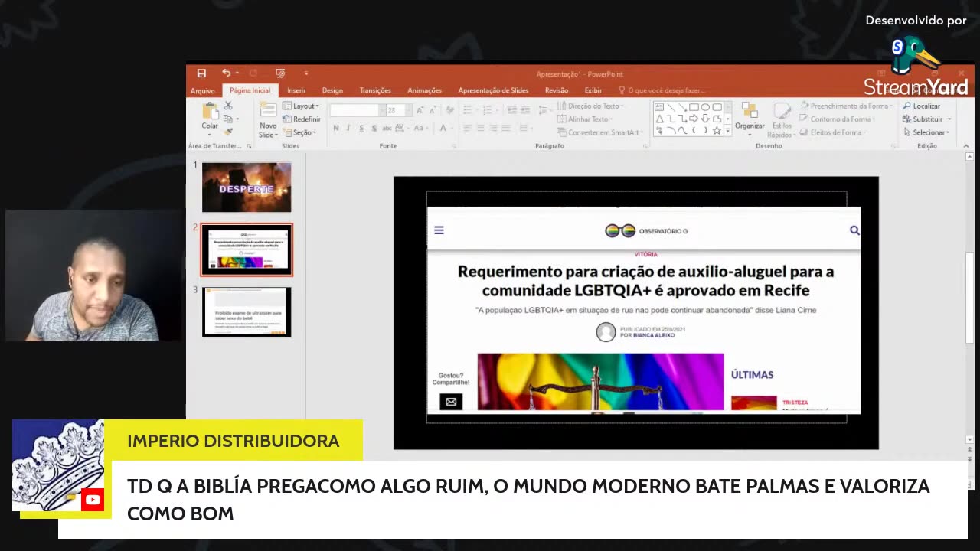
Task: Select slide 1 DESPERTE thumbnail
Action: pos(247,187)
